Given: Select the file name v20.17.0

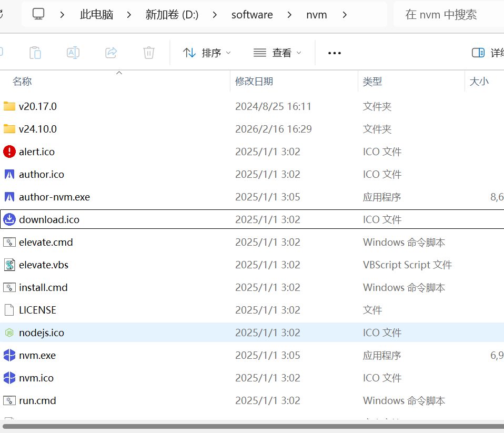Looking at the screenshot, I should click(37, 106).
